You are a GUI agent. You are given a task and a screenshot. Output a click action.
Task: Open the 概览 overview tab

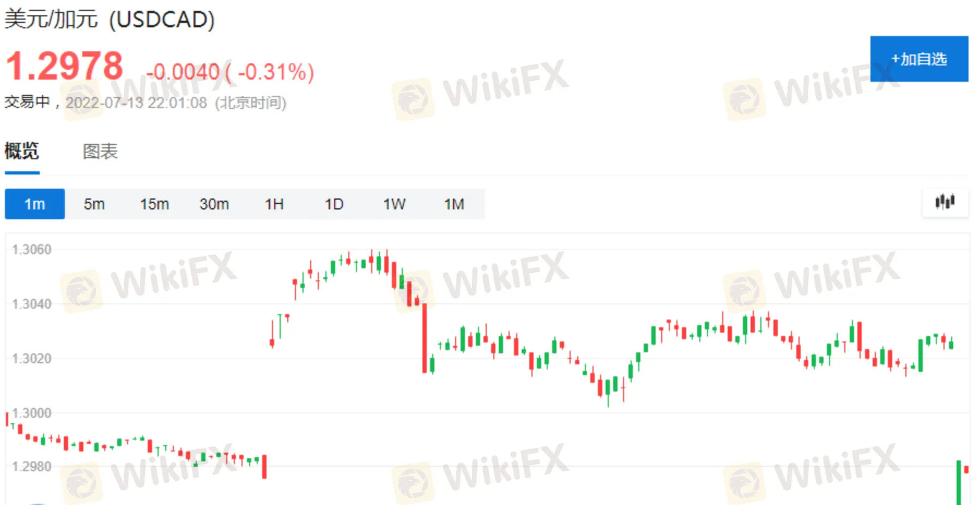tap(22, 151)
